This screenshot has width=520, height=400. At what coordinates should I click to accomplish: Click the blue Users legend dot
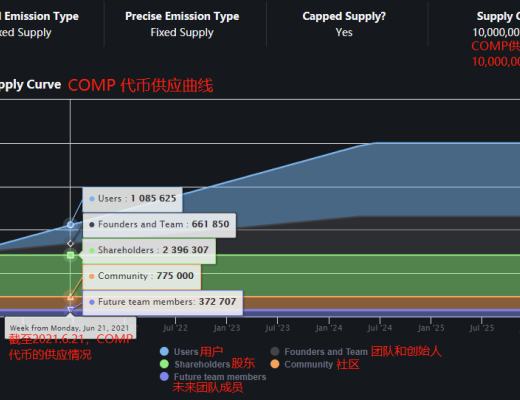164,351
